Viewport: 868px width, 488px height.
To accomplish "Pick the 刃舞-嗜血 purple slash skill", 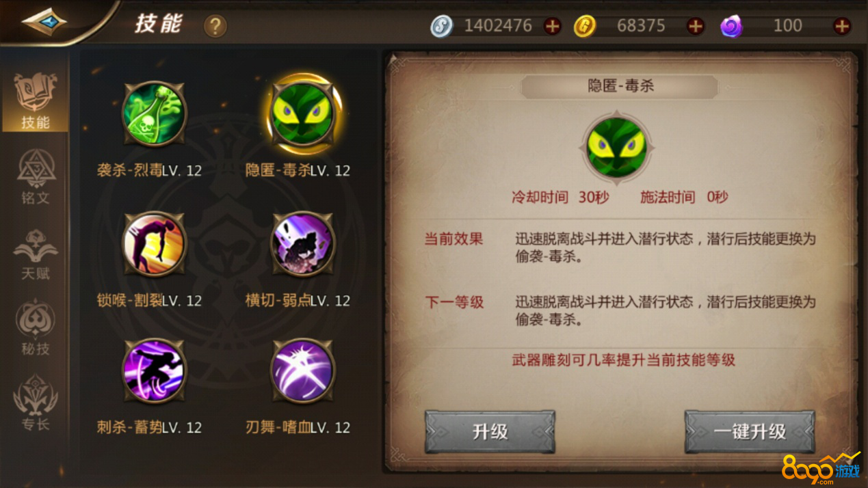I will (x=303, y=371).
